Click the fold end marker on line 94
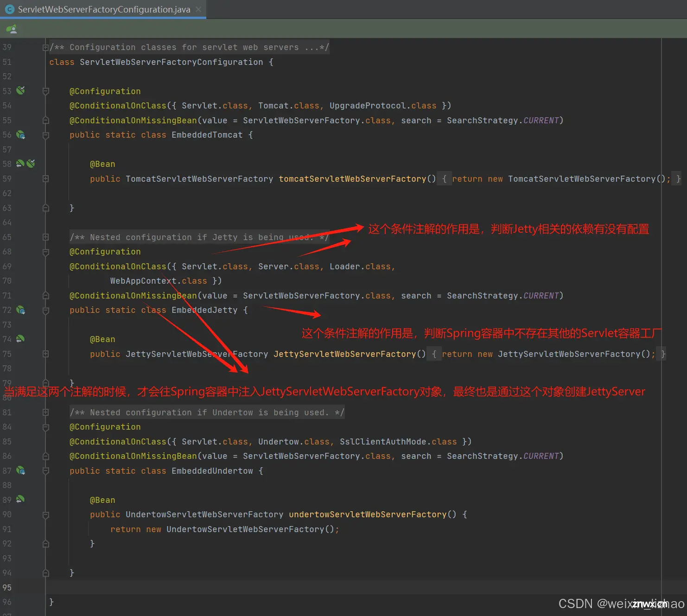This screenshot has height=616, width=687. click(x=45, y=573)
